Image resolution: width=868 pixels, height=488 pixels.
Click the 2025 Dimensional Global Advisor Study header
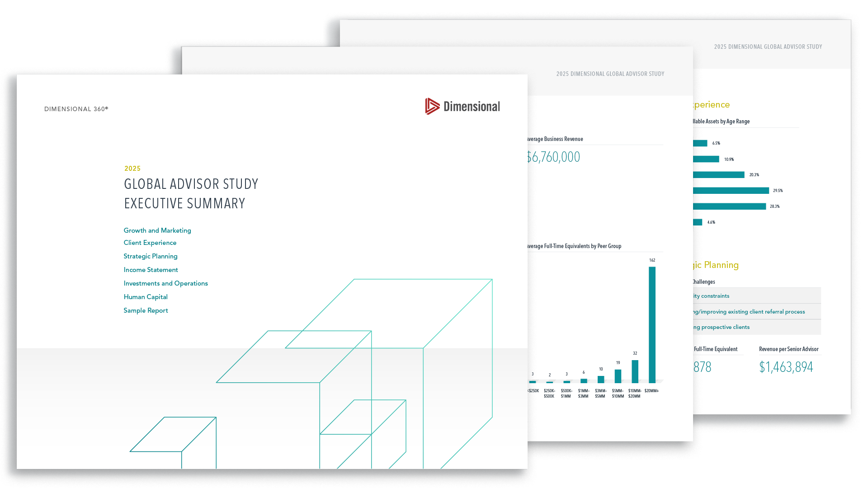pyautogui.click(x=610, y=74)
